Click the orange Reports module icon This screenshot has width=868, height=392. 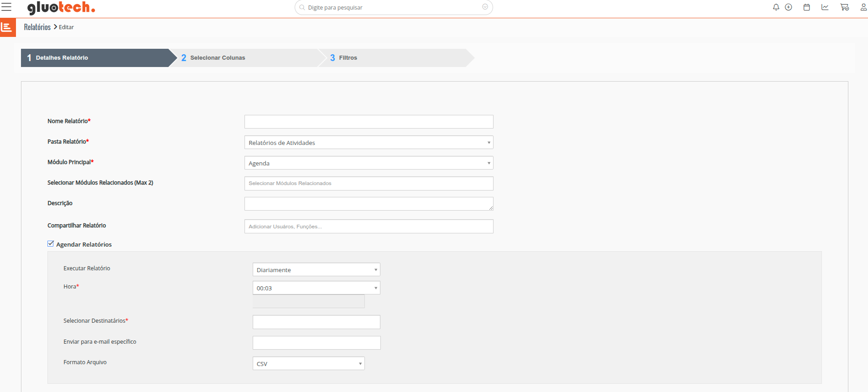click(8, 27)
